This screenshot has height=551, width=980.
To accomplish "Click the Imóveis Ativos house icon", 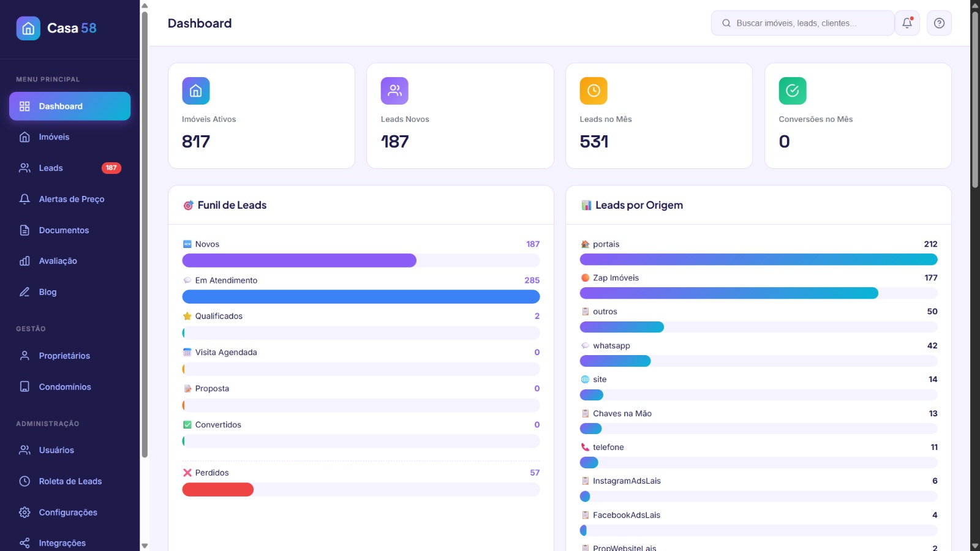I will (196, 91).
